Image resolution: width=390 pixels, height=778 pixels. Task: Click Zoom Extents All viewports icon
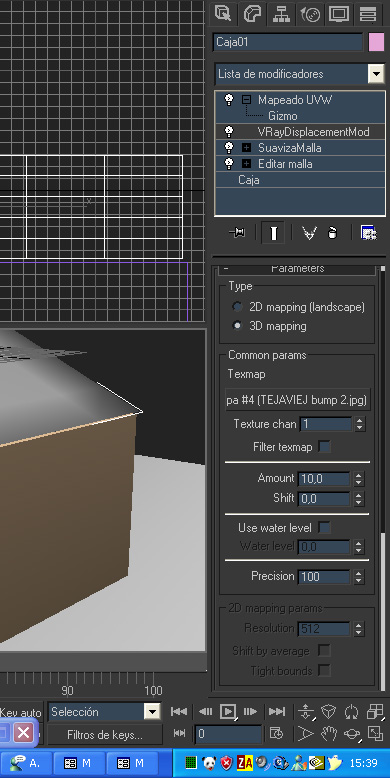(375, 713)
